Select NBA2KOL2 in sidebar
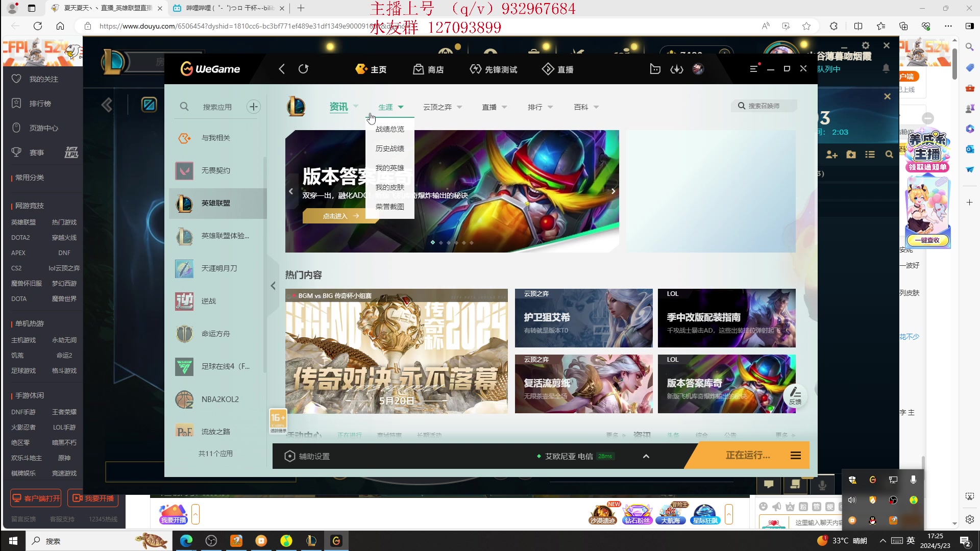The image size is (980, 551). [218, 399]
